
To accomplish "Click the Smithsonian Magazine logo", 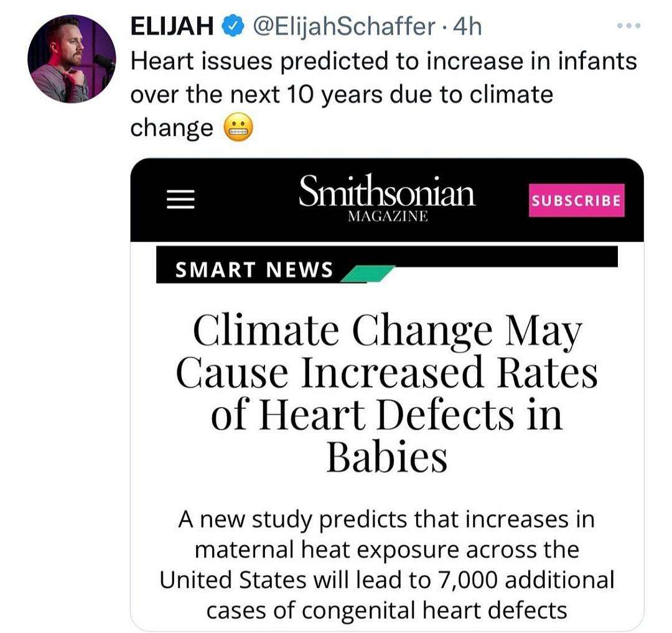I will pos(387,197).
